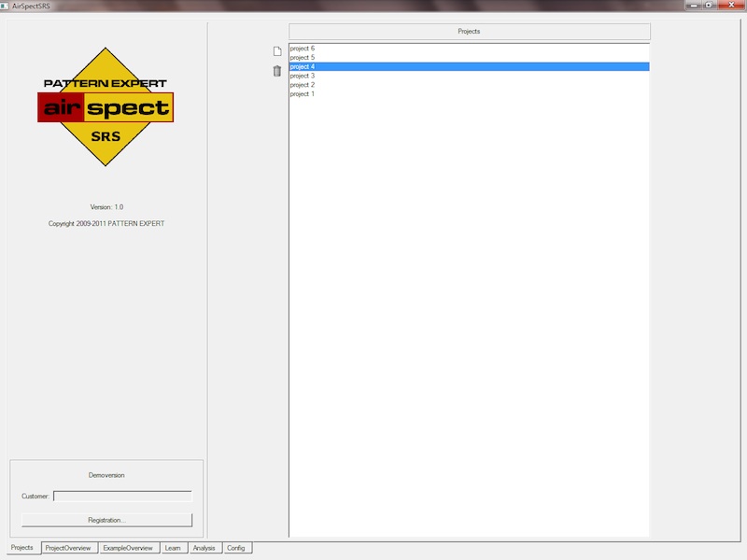This screenshot has height=560, width=747.
Task: Switch to the Analysis tab
Action: [x=204, y=548]
